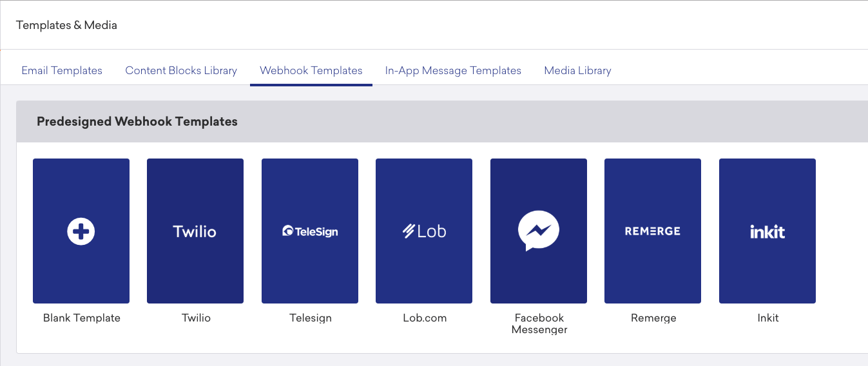Select the Twilio logo template card
The height and width of the screenshot is (366, 868).
click(195, 231)
